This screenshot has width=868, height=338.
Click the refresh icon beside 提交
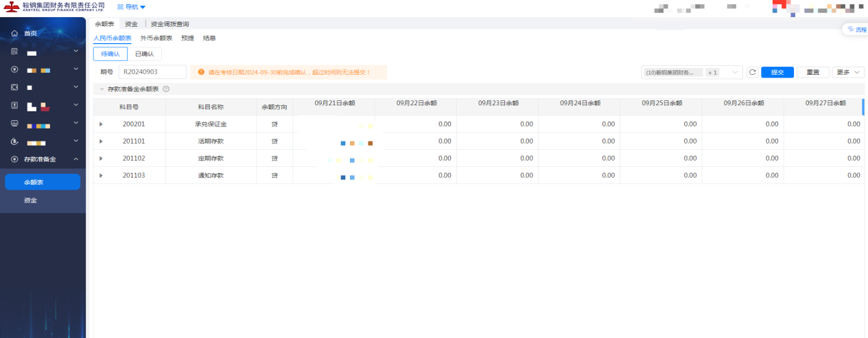752,72
